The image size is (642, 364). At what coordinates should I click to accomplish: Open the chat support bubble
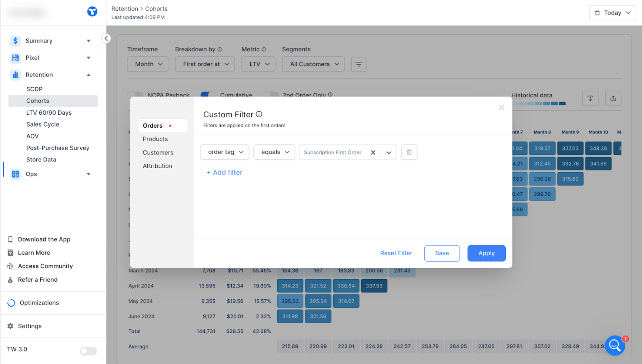pyautogui.click(x=615, y=346)
